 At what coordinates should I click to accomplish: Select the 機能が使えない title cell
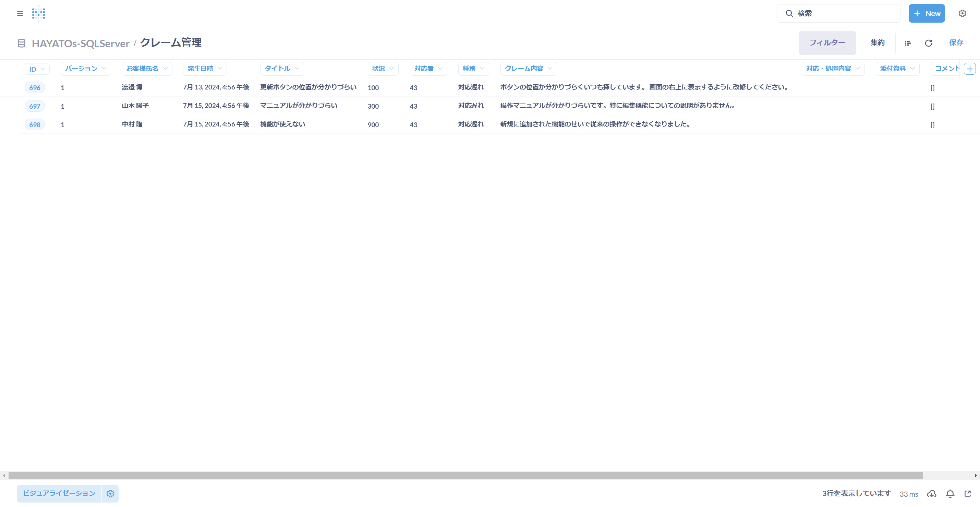283,124
